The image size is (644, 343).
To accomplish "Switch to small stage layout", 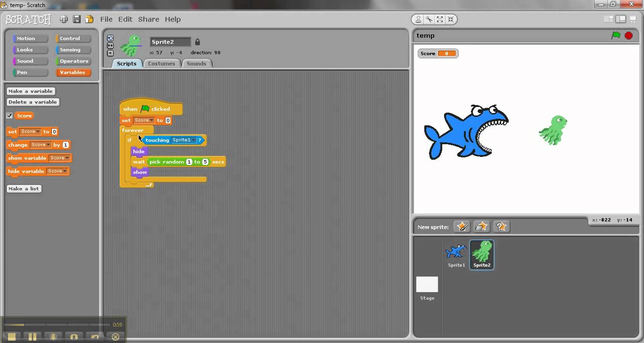I will (609, 19).
